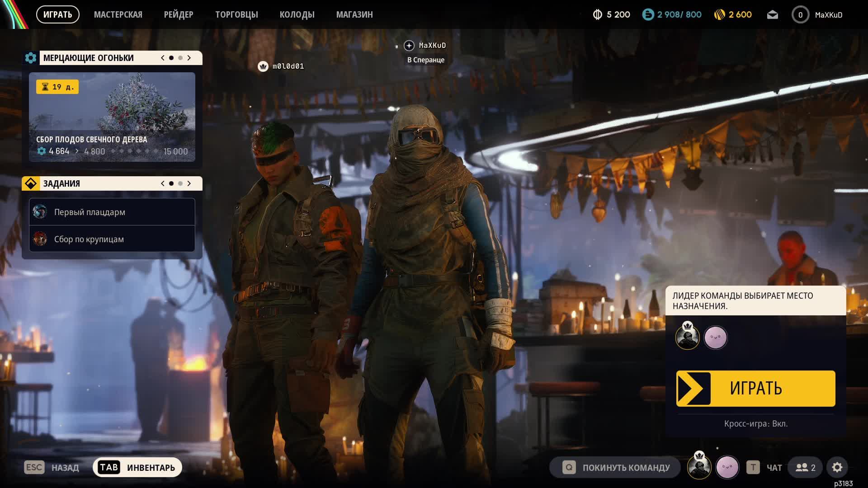This screenshot has height=488, width=868.
Task: Select the second page dot in Мерцающие огоньки
Action: tap(180, 58)
